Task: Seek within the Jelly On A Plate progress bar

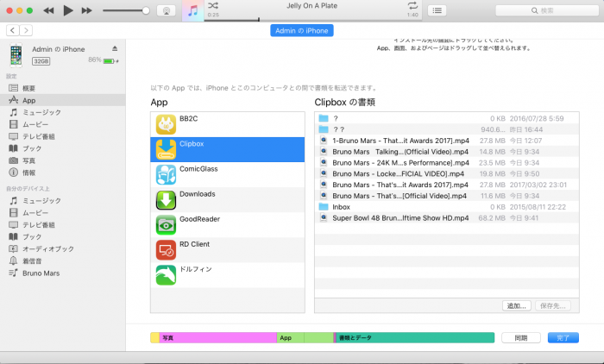Action: (x=312, y=20)
